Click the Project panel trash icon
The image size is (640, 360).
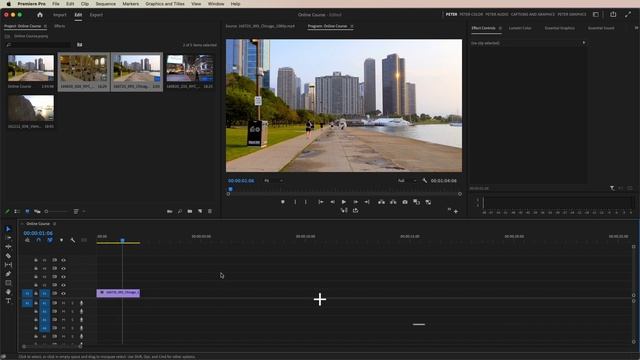point(210,211)
